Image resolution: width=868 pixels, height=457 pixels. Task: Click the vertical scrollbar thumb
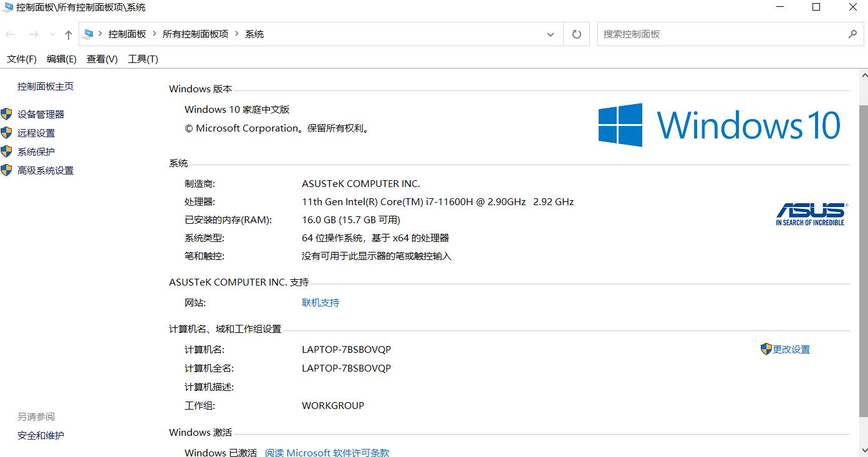coord(863,261)
